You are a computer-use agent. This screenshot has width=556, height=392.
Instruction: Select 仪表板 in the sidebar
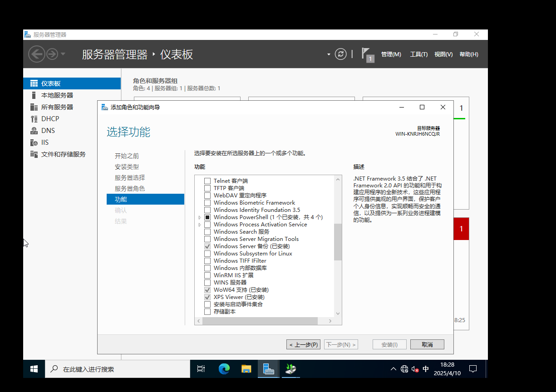pos(72,83)
